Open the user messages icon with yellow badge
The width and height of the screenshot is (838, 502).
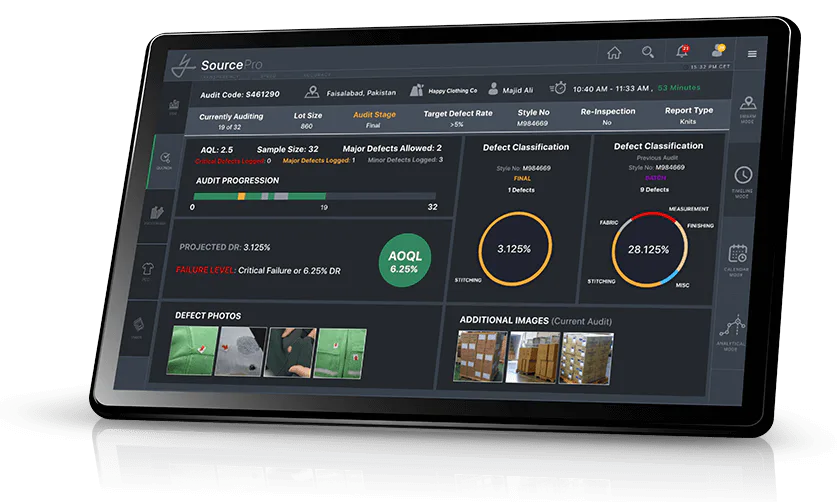tap(718, 50)
